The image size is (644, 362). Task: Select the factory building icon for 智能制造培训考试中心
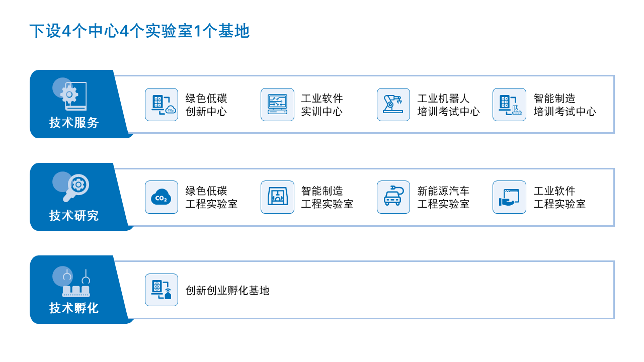tap(509, 105)
